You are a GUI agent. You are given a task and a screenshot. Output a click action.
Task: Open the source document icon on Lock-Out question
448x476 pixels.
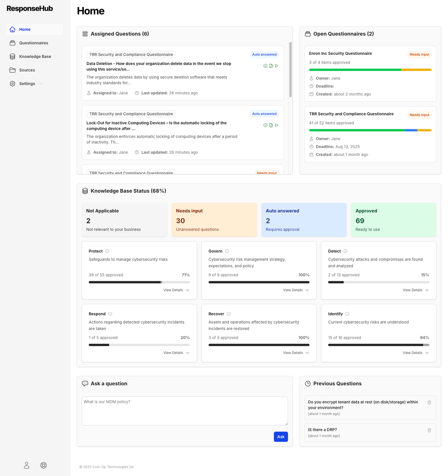tap(271, 125)
